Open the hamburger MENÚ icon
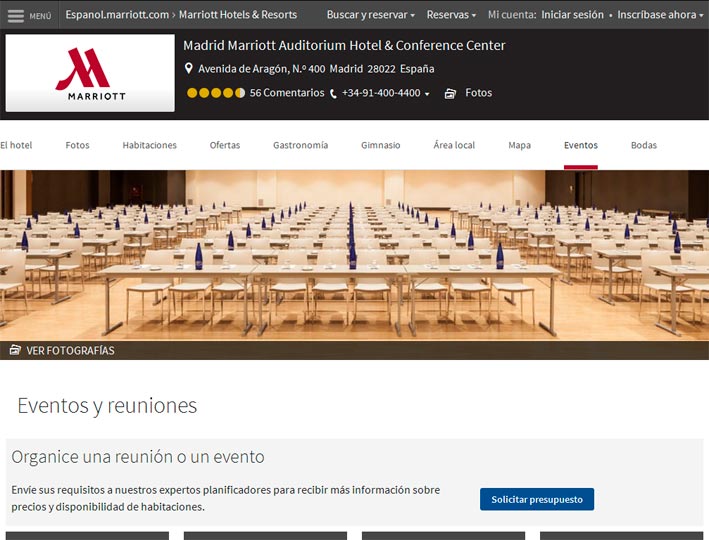 [16, 16]
